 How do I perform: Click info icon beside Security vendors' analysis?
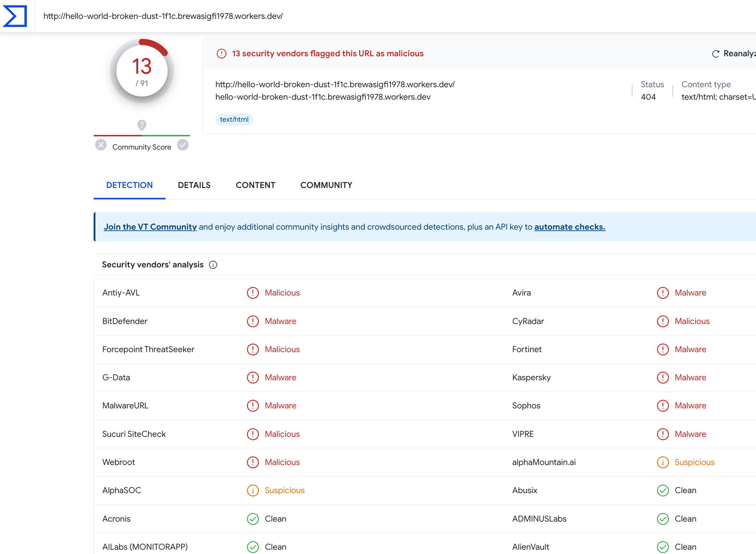213,265
